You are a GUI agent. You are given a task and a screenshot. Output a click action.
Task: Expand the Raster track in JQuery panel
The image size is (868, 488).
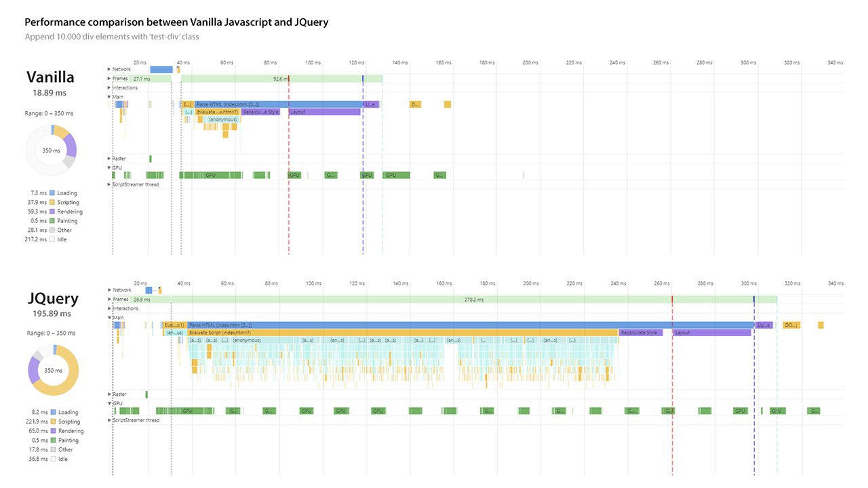(x=109, y=394)
